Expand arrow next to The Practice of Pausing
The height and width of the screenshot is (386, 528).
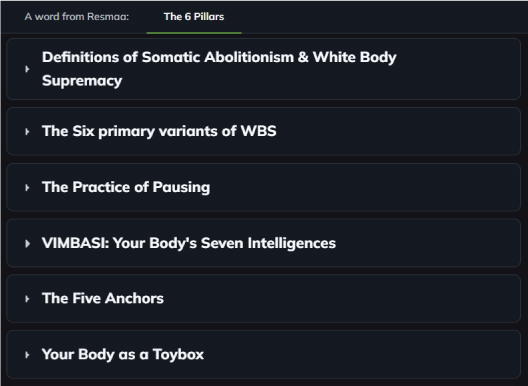[27, 187]
